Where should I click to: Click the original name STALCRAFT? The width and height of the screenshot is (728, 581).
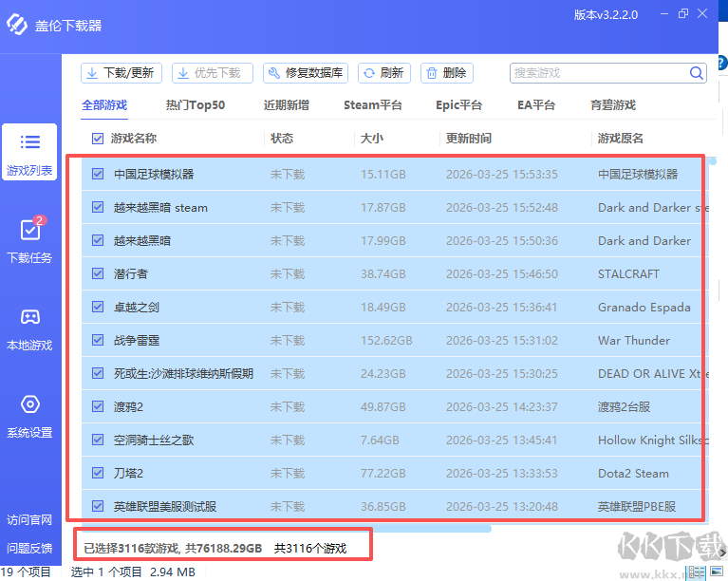tap(628, 274)
